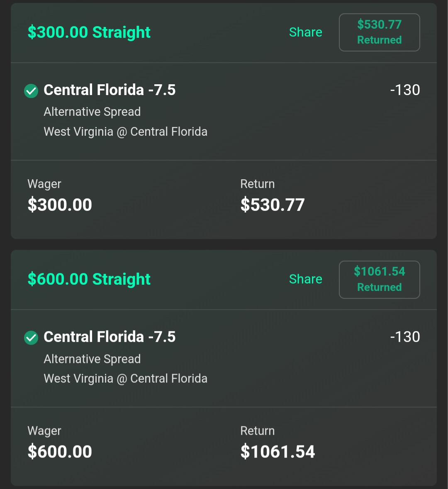
Task: Click the -130 odds on the $300 bet
Action: pyautogui.click(x=405, y=90)
